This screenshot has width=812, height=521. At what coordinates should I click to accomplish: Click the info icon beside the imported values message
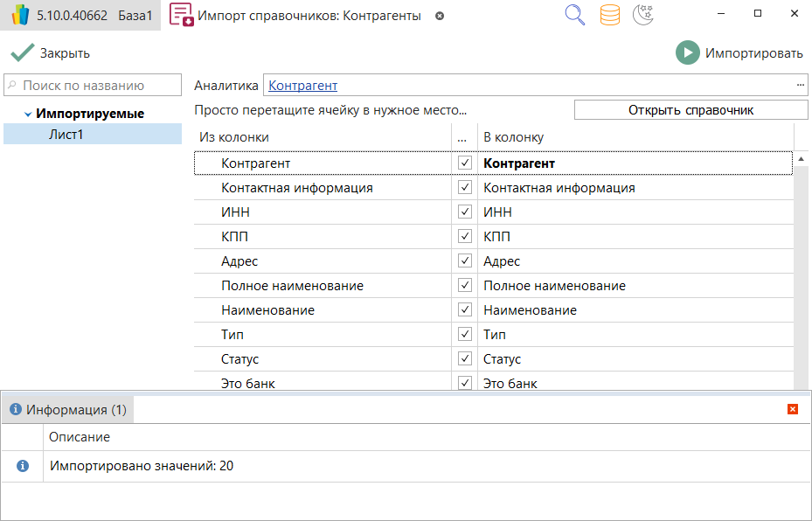tap(24, 466)
